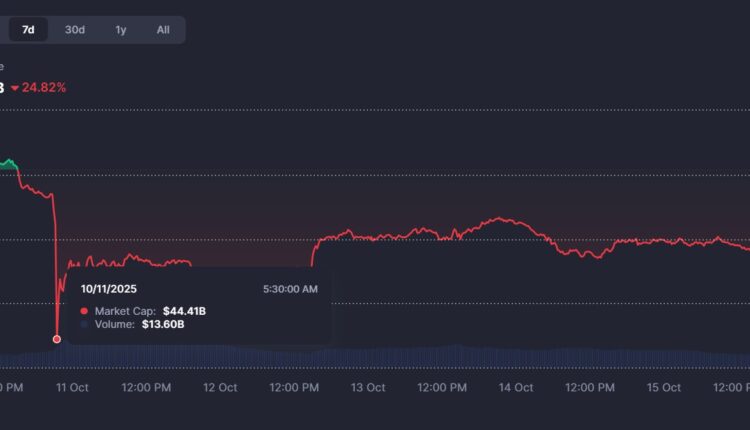Click the red data point marker at chart low

point(56,339)
